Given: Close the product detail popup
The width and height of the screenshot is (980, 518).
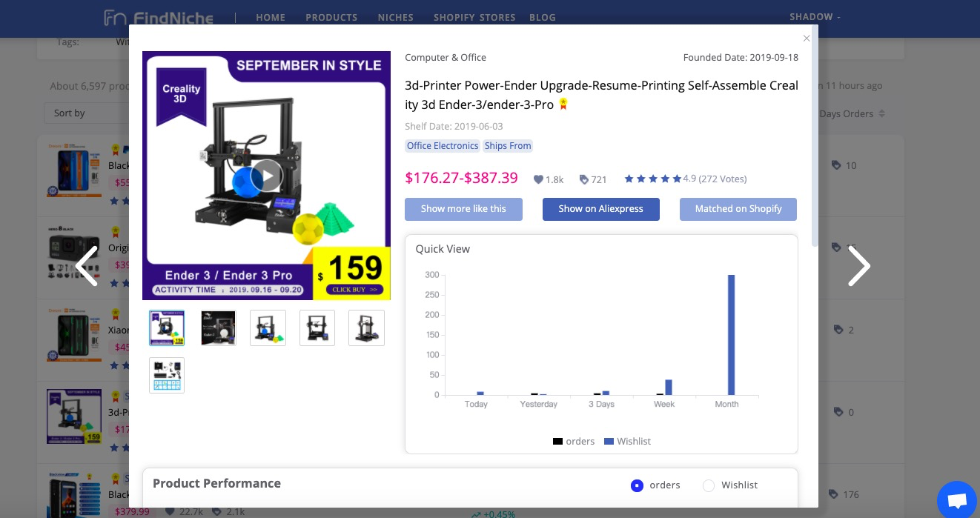Looking at the screenshot, I should (x=807, y=39).
